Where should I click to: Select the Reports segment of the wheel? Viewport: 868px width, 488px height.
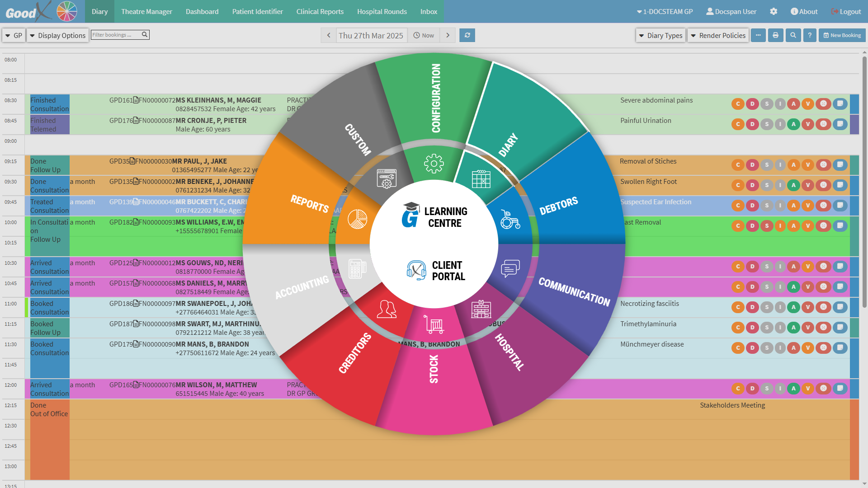click(309, 204)
